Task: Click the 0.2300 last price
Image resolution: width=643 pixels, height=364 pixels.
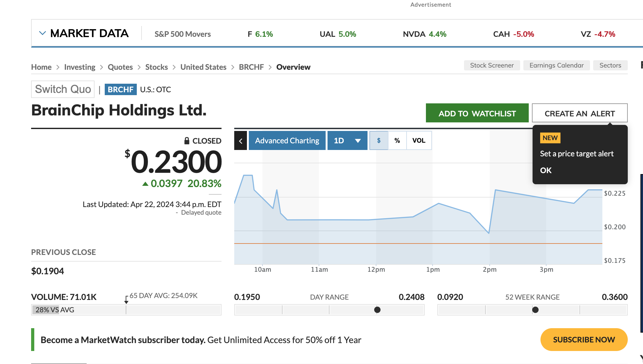Action: 176,162
